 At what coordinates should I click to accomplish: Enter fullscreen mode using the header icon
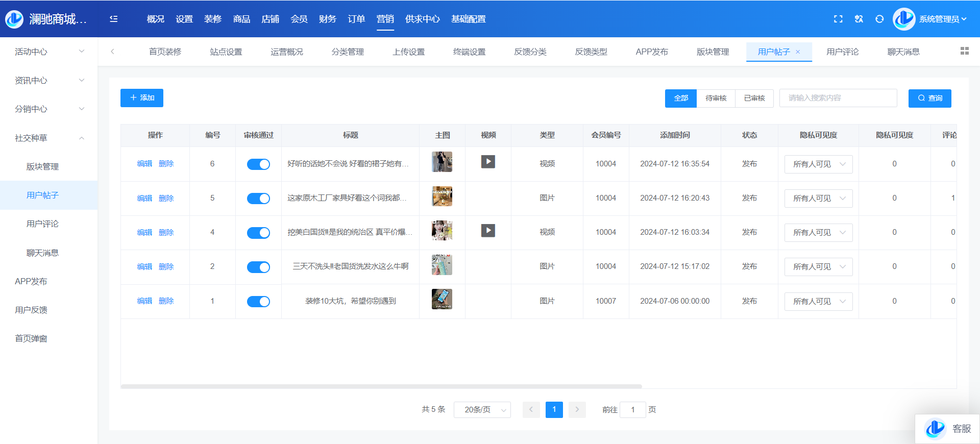click(x=838, y=19)
